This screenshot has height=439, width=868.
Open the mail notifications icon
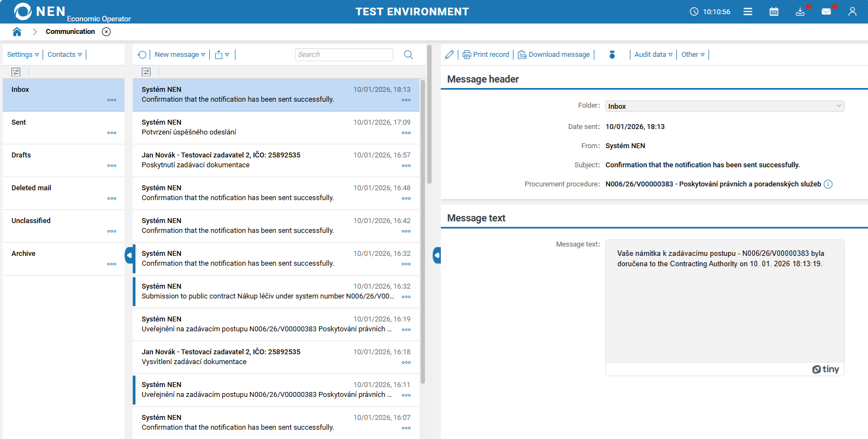click(x=826, y=11)
